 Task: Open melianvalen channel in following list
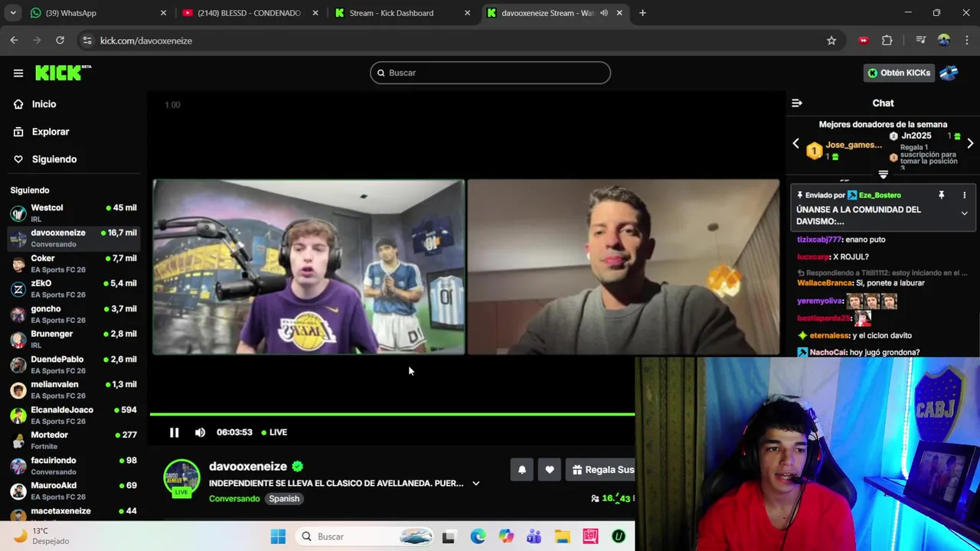click(73, 390)
